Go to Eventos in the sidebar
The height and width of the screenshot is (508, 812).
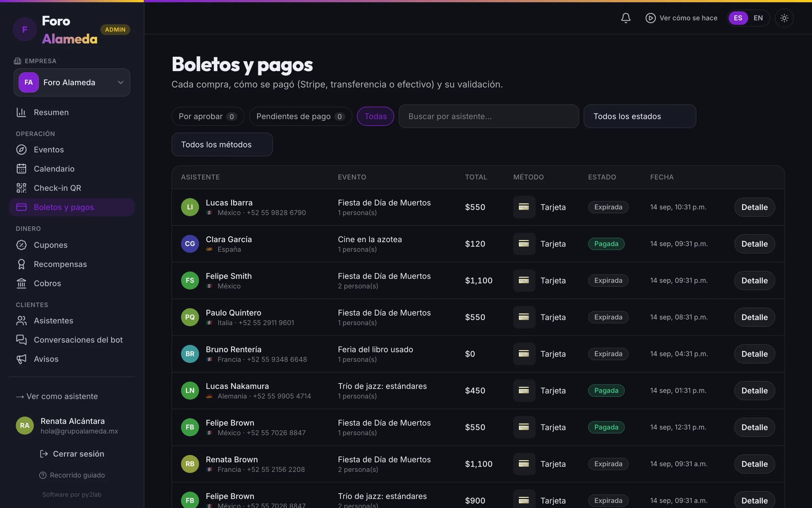pos(72,150)
